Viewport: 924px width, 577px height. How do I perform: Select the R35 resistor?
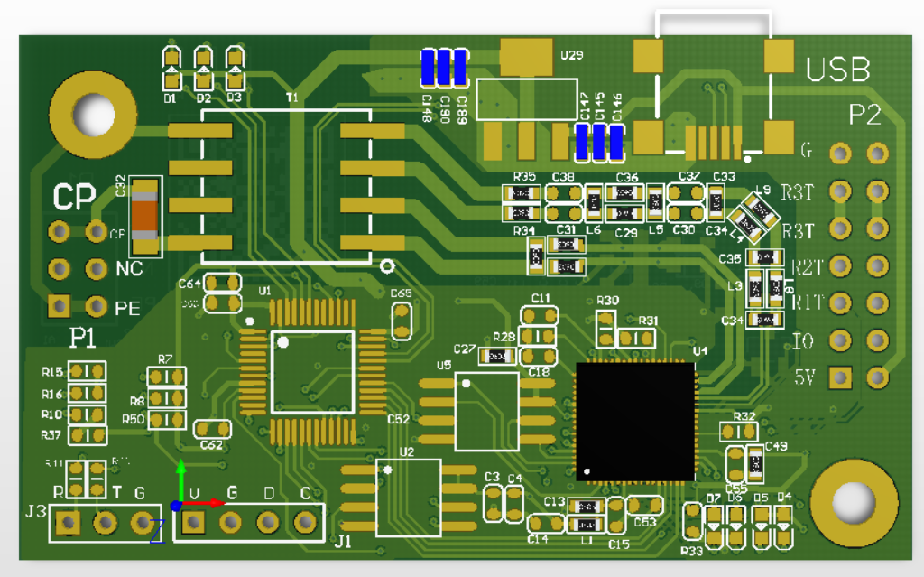tap(522, 193)
